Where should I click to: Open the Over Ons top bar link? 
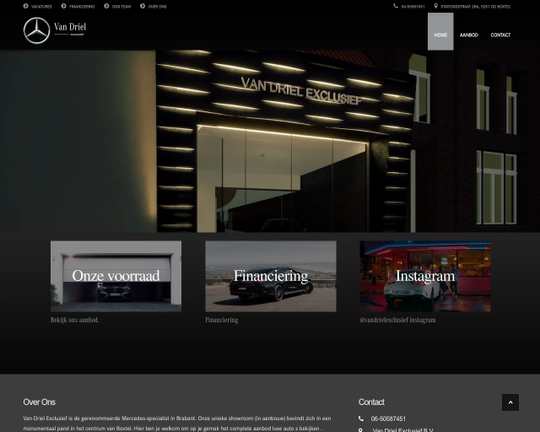click(157, 7)
